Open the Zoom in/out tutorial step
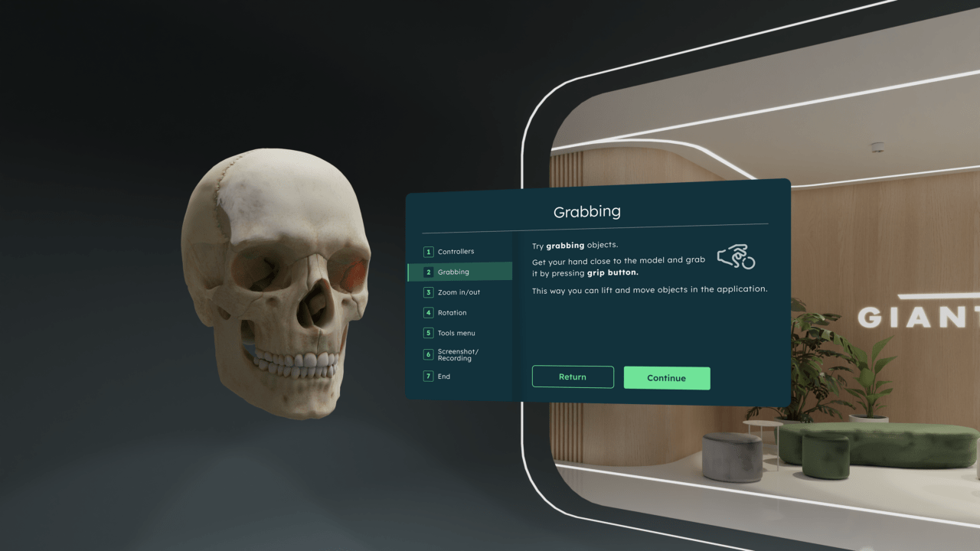The image size is (980, 551). pyautogui.click(x=458, y=292)
